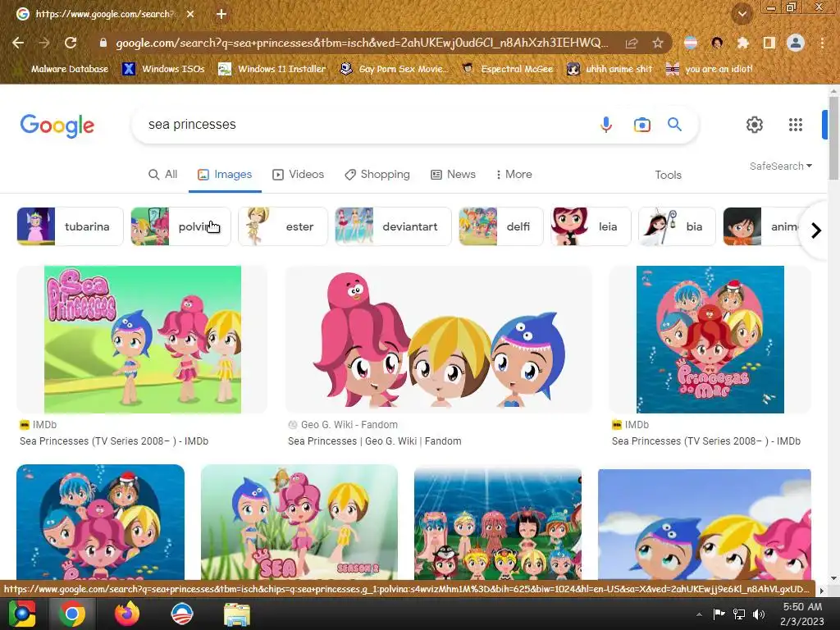Expand the SafeSearch dropdown
This screenshot has height=630, width=840.
(781, 166)
